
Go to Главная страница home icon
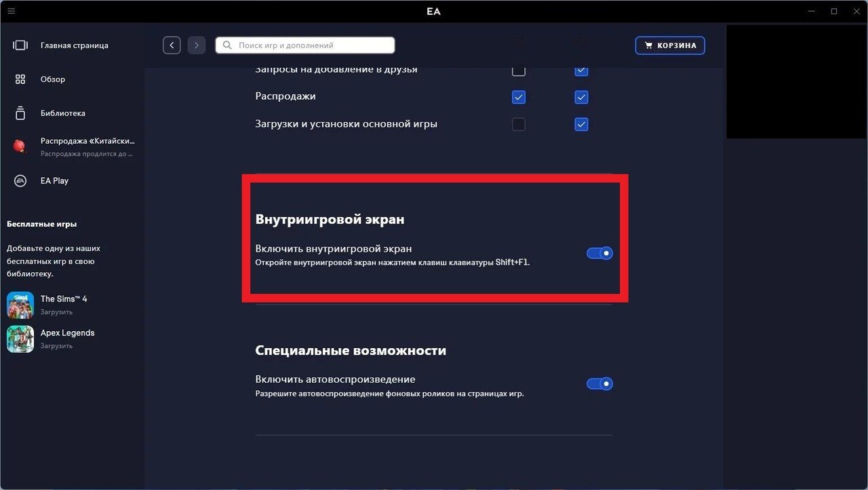pos(20,45)
